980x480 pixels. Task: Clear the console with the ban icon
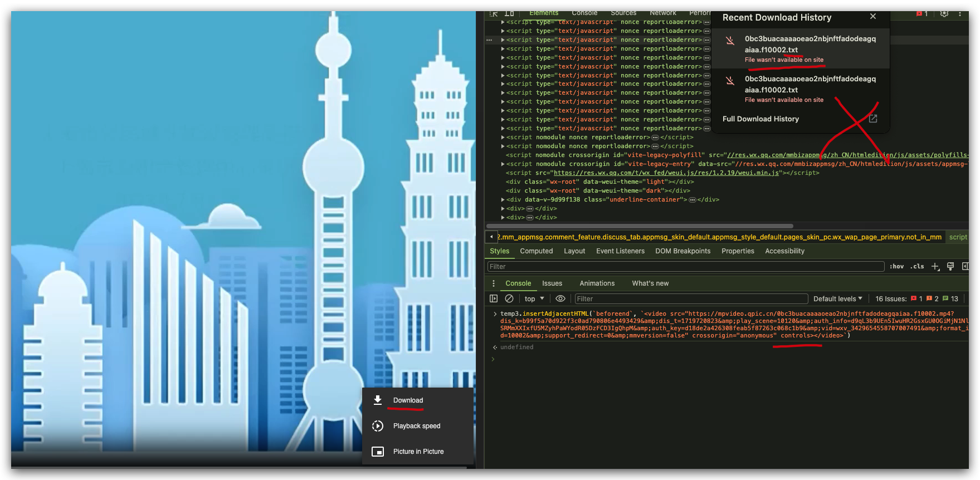coord(509,299)
